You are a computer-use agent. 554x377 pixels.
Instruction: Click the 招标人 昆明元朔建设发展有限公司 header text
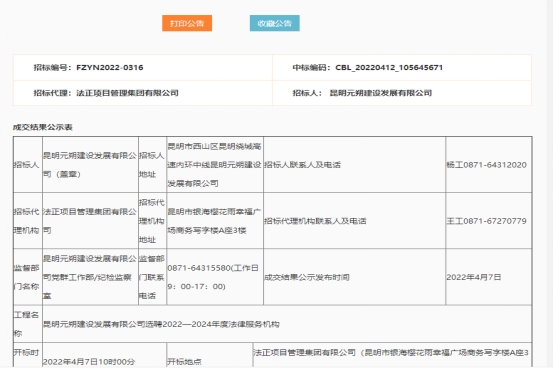point(362,93)
